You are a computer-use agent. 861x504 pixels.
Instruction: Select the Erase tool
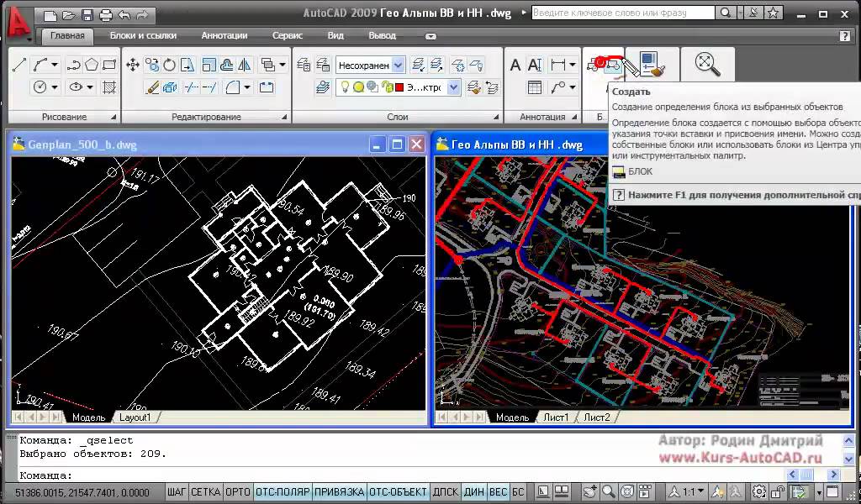tap(152, 87)
